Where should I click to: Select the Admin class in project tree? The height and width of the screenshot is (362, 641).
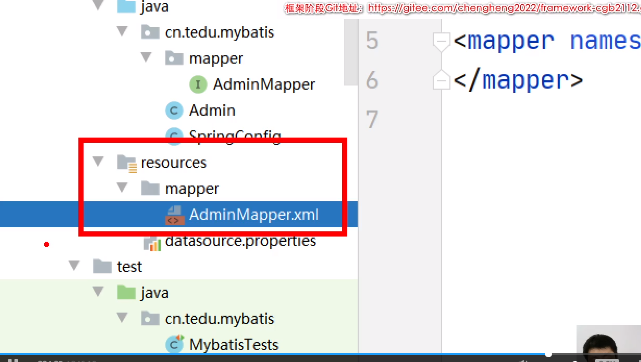click(x=212, y=111)
